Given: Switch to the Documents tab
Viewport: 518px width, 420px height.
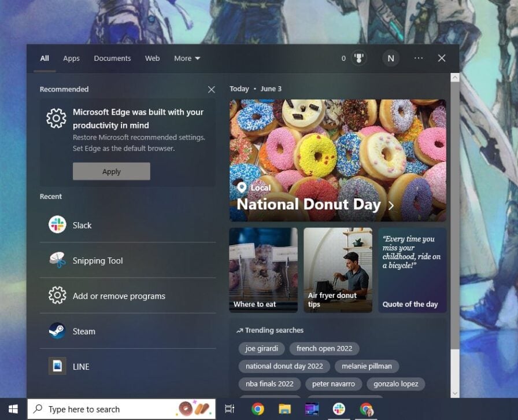Looking at the screenshot, I should pos(112,58).
